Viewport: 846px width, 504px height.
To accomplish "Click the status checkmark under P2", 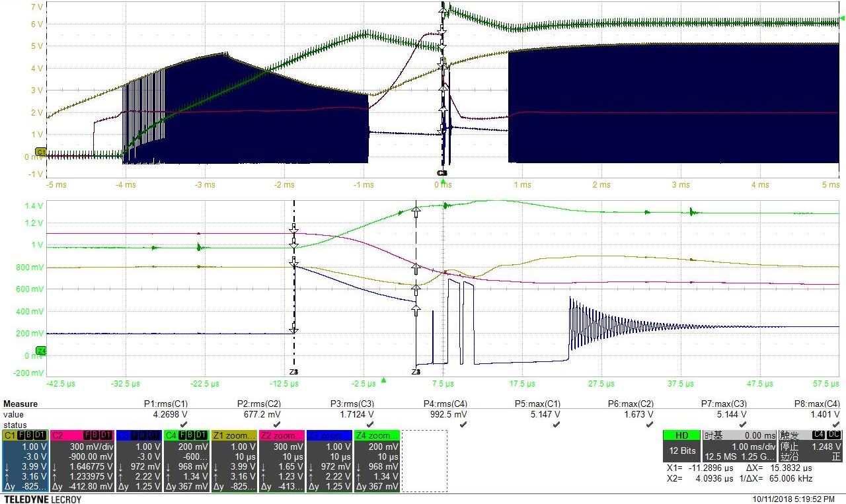I will point(277,424).
